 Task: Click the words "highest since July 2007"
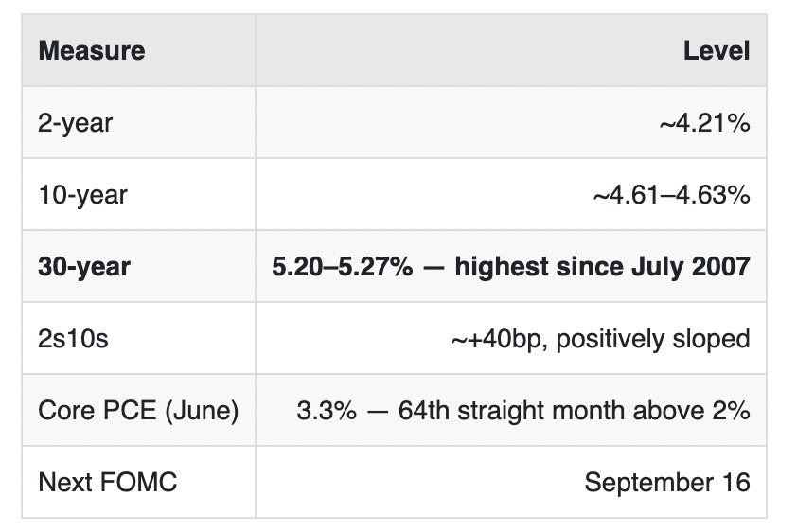602,267
